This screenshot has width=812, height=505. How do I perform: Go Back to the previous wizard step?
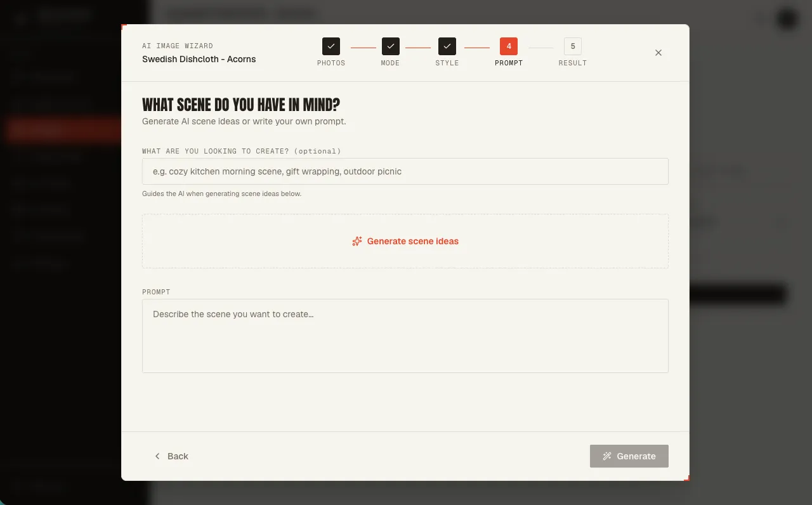[x=171, y=456]
